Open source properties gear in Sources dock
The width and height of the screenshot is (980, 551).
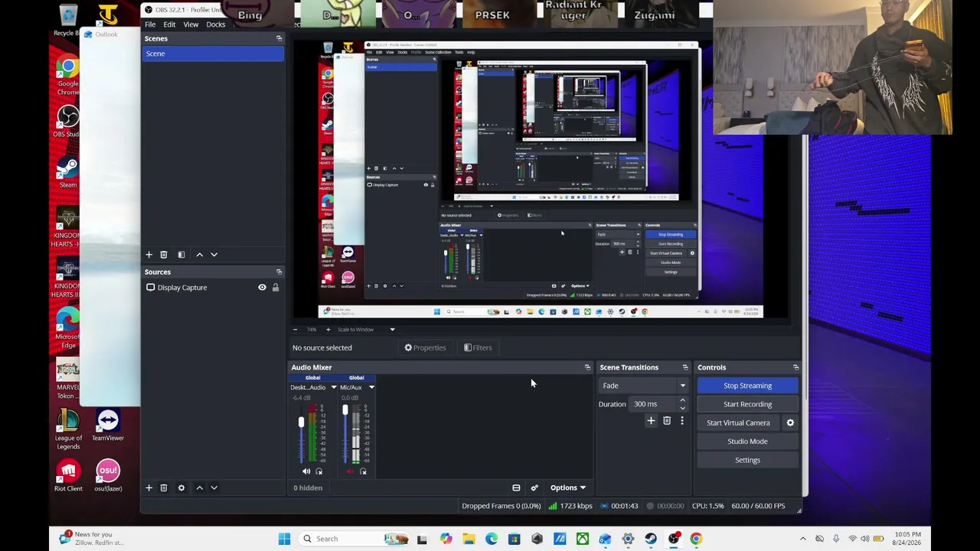(181, 487)
